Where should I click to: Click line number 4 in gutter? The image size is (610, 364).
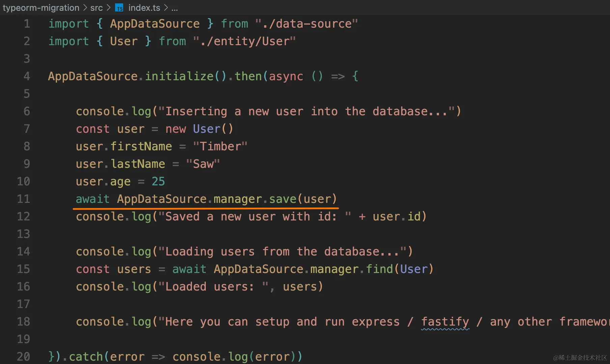[x=27, y=76]
